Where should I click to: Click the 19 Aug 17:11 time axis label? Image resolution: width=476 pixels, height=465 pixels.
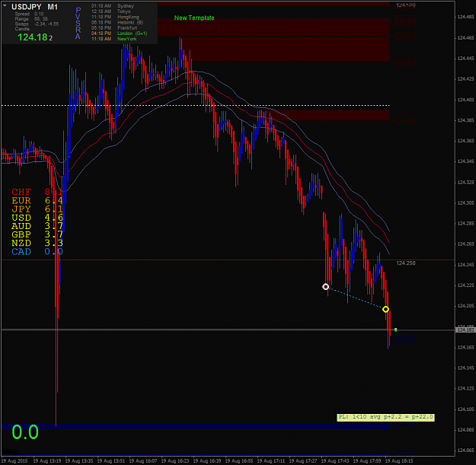click(x=271, y=461)
